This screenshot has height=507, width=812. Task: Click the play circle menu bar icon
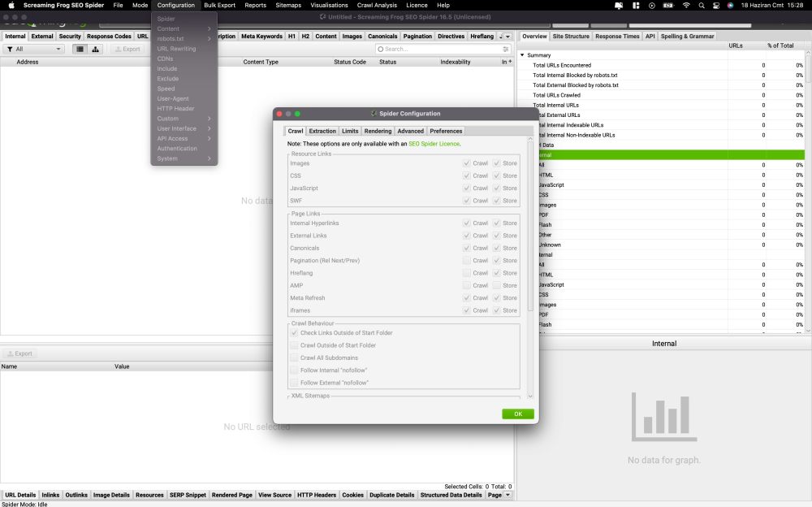[652, 5]
